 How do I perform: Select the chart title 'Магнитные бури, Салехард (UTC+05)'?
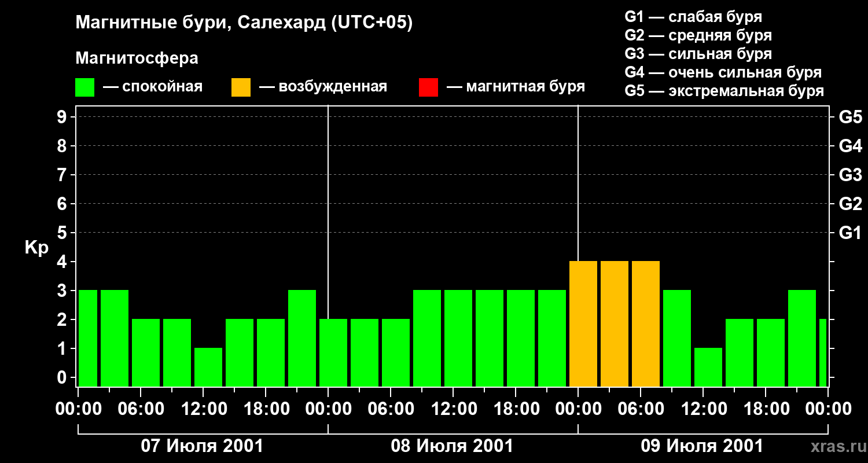[244, 23]
